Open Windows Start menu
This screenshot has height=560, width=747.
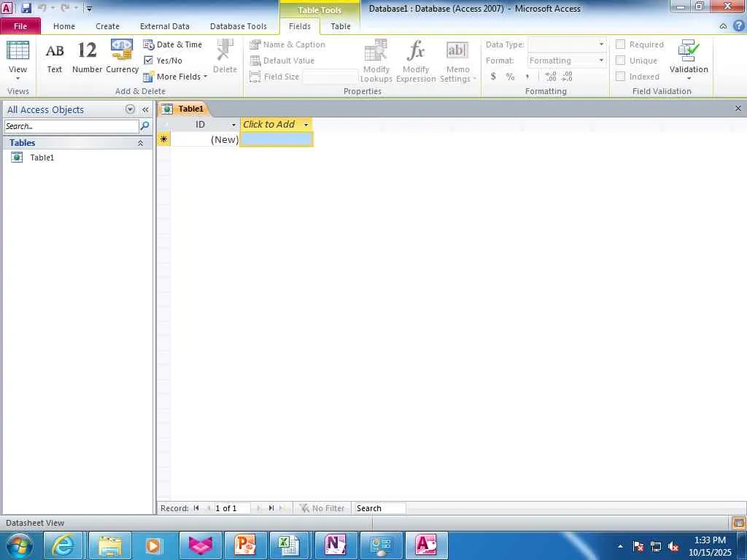click(19, 545)
